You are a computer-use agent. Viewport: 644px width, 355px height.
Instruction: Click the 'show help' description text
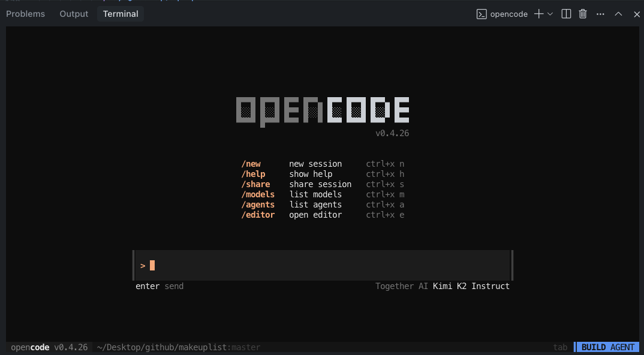click(311, 175)
